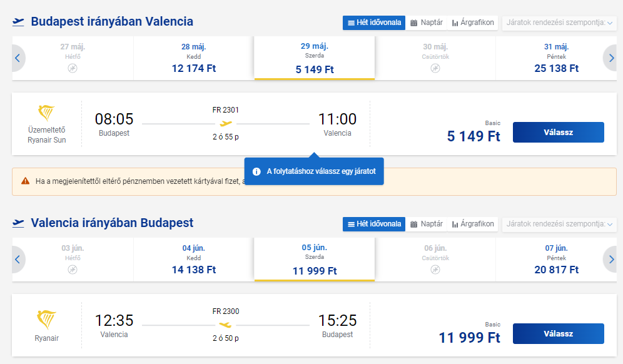
Task: Click the no-flight icon under 03 jún.
Action: click(x=73, y=270)
